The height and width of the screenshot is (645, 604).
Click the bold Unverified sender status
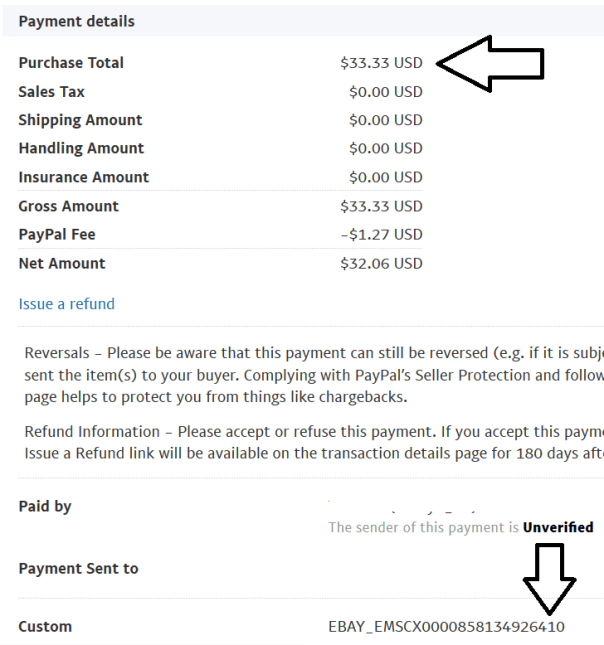click(x=558, y=527)
